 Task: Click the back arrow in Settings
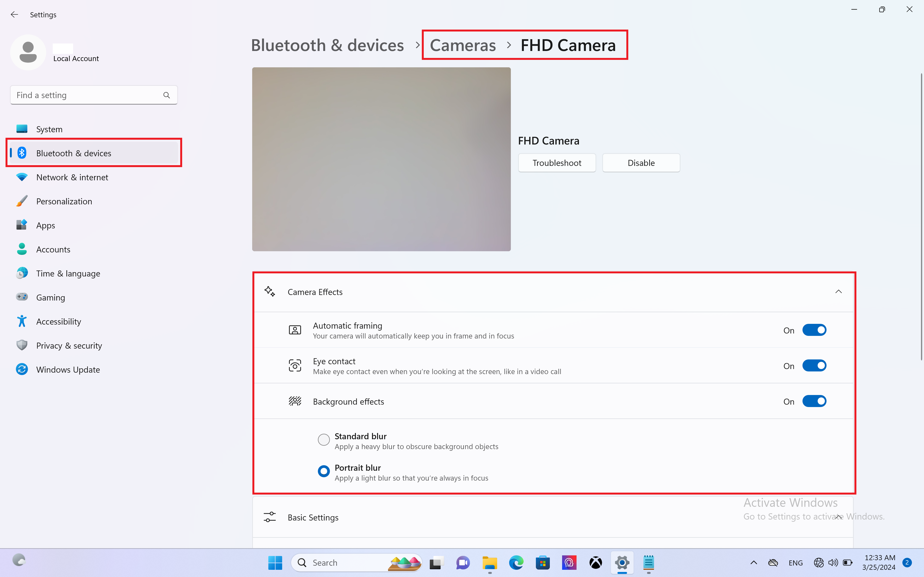[x=14, y=14]
